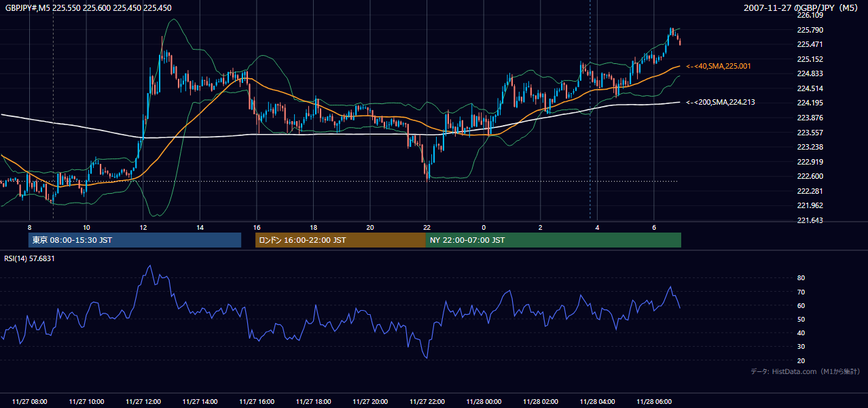Click price axis value 225.790

pos(810,30)
